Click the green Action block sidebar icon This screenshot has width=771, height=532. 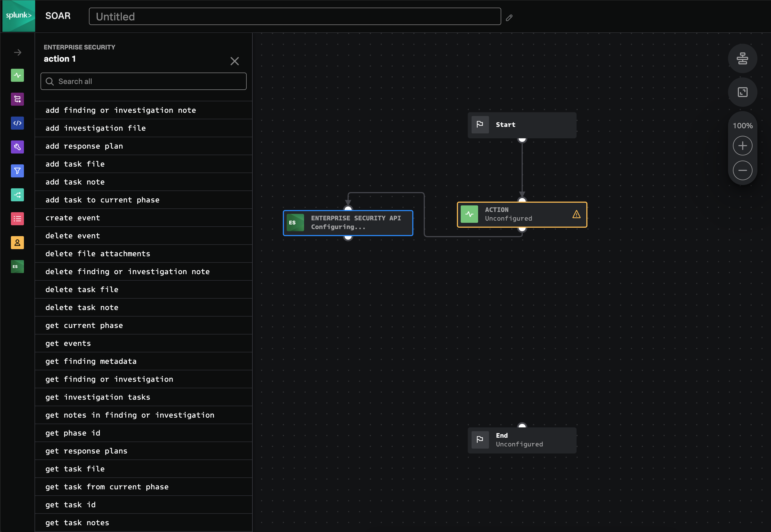click(x=17, y=75)
